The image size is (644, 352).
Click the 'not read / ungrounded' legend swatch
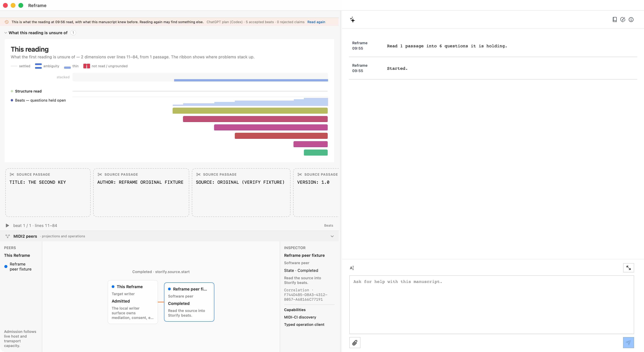click(x=87, y=66)
